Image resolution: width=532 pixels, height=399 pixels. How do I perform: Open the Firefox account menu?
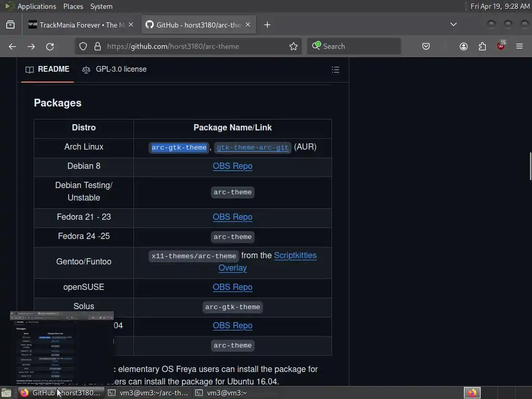(x=464, y=46)
